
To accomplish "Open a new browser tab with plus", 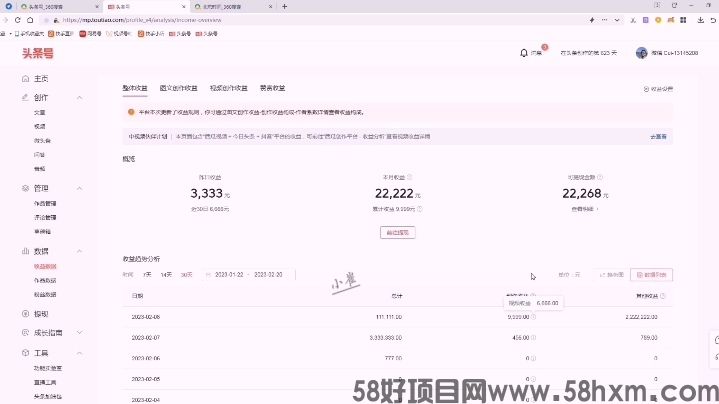I will pos(285,6).
